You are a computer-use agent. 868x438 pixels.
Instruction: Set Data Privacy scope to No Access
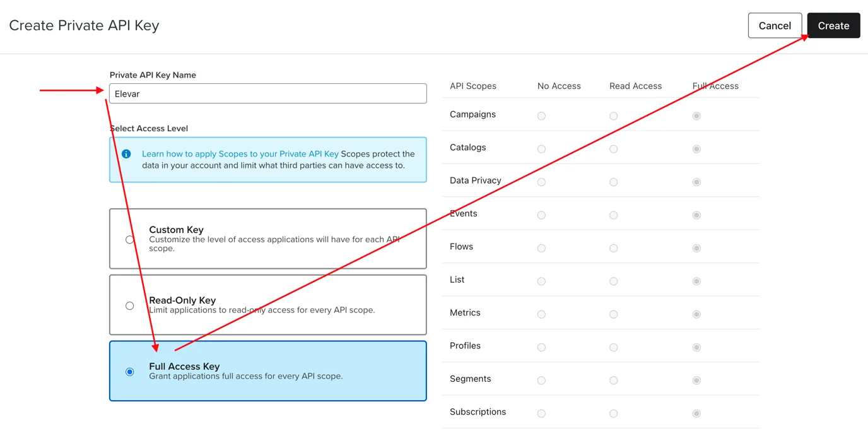(541, 182)
